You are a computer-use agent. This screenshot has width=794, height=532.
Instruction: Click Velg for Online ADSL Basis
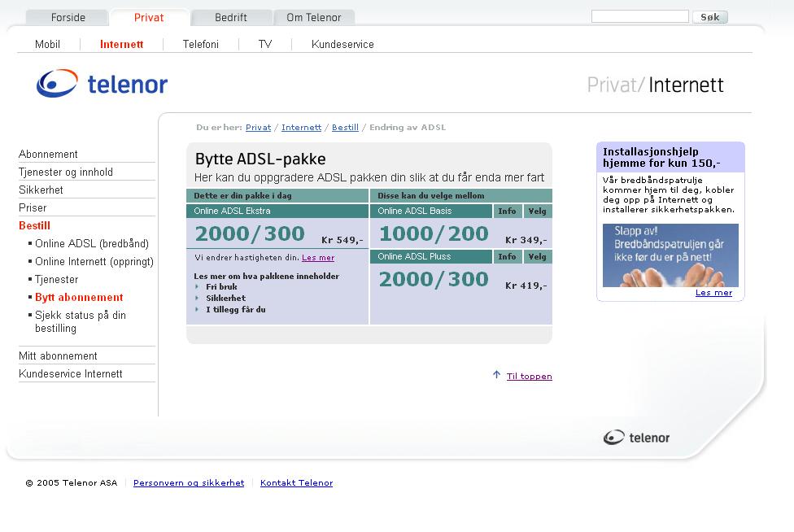[537, 211]
